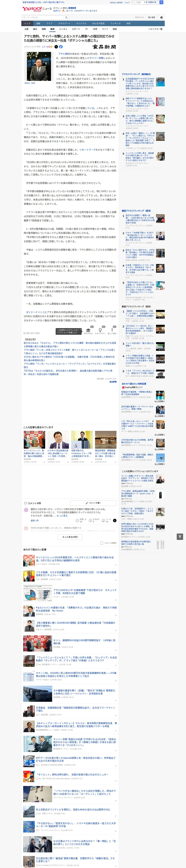Share the article on X (Twitter)
186x868 pixels.
pyautogui.click(x=56, y=47)
